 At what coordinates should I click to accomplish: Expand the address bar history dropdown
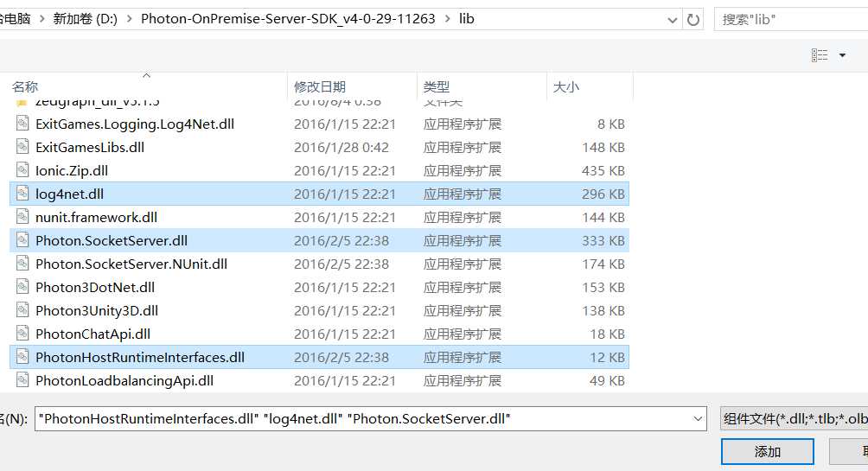[x=672, y=20]
